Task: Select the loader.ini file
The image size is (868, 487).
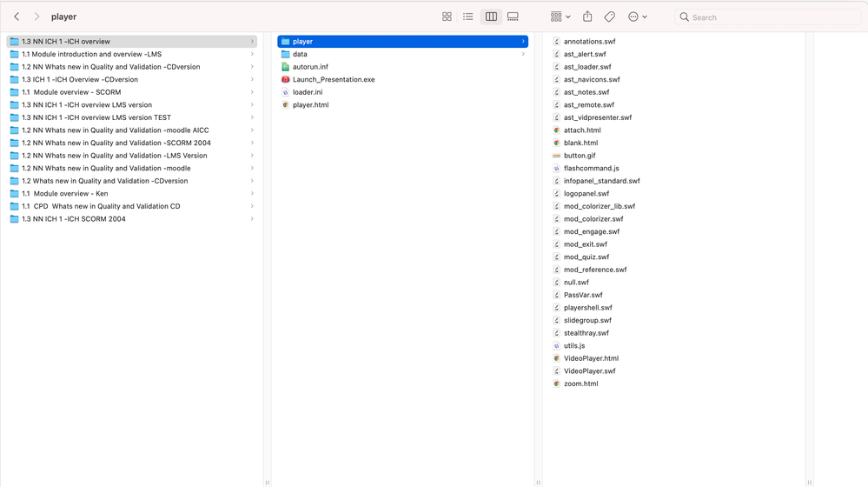Action: [402, 92]
